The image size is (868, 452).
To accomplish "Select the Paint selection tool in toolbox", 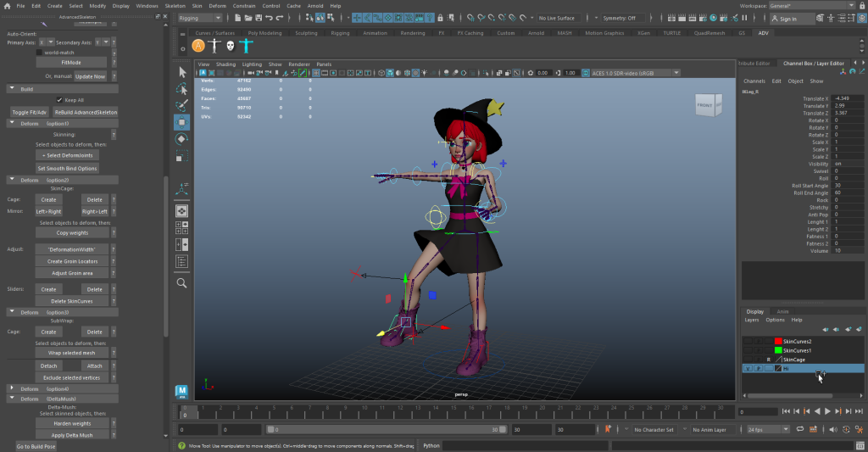I will [181, 105].
